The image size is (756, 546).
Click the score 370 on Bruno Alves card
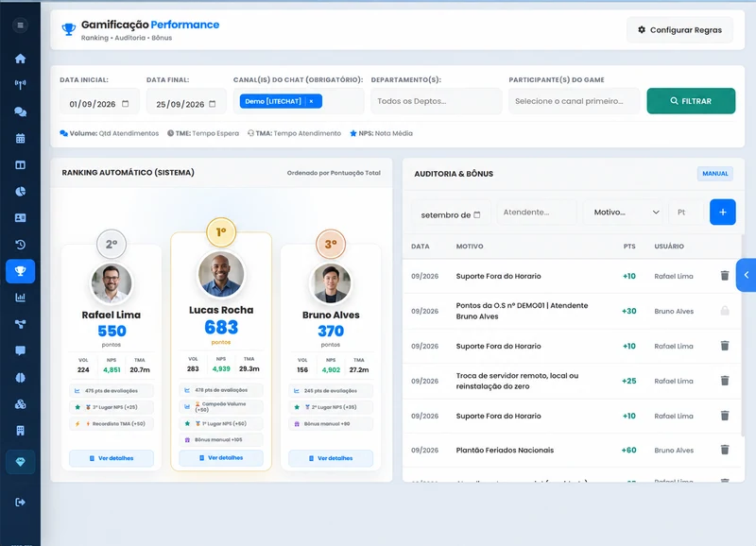(x=331, y=331)
